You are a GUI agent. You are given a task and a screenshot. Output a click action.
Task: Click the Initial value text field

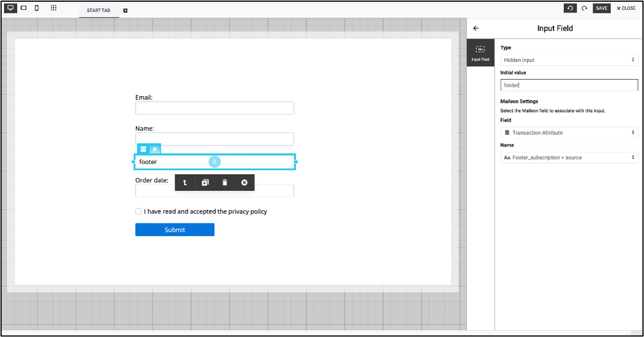(569, 85)
